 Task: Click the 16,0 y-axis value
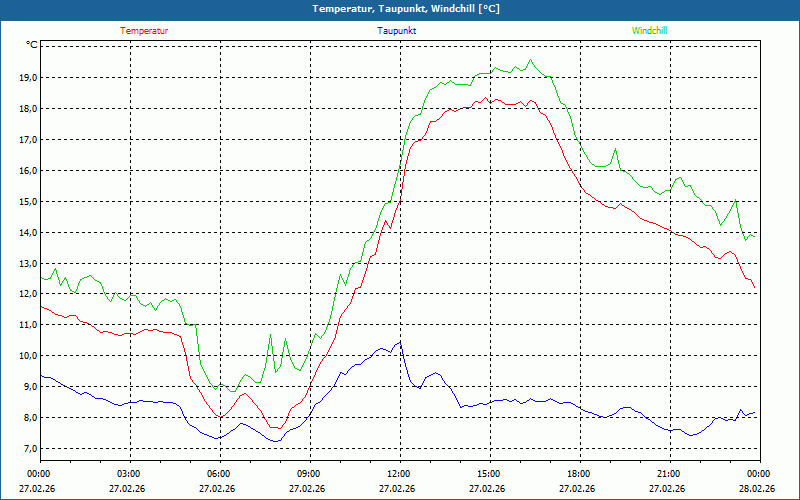26,171
